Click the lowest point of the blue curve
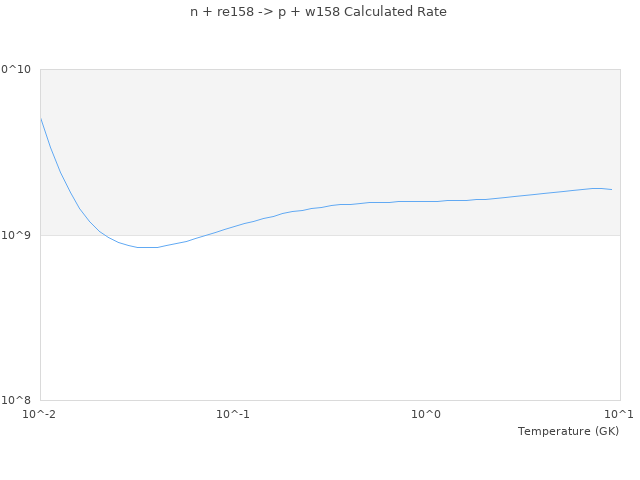The width and height of the screenshot is (640, 480). click(x=147, y=247)
